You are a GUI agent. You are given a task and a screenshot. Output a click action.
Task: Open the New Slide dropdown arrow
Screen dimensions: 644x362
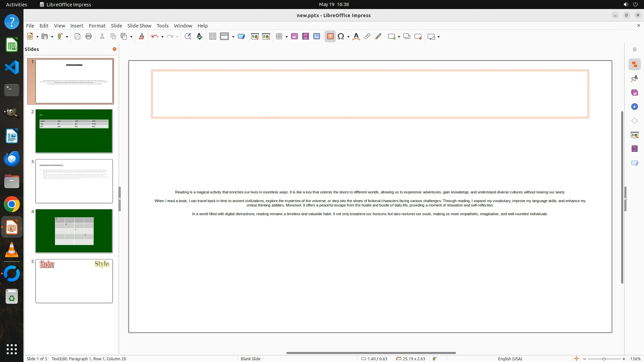tap(399, 37)
